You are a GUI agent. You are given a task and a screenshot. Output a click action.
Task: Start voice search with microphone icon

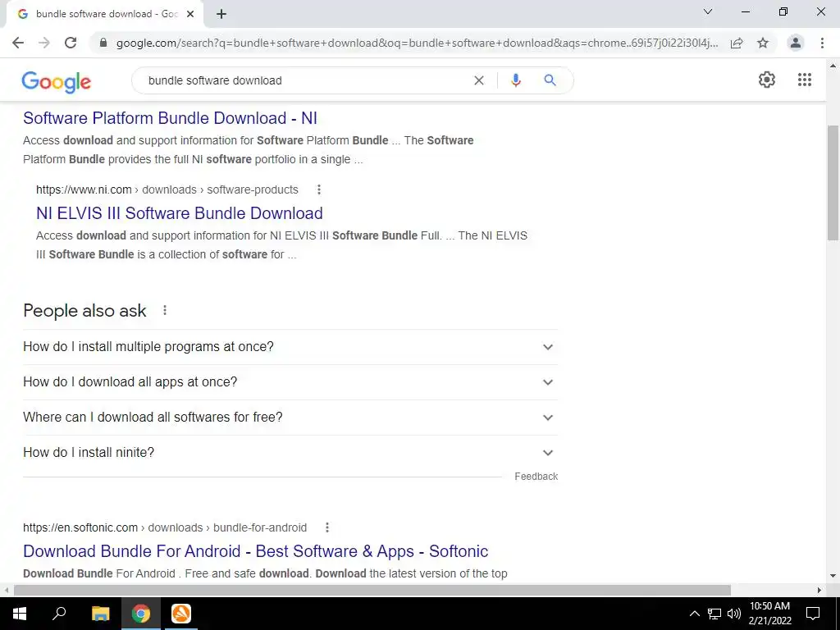[516, 80]
